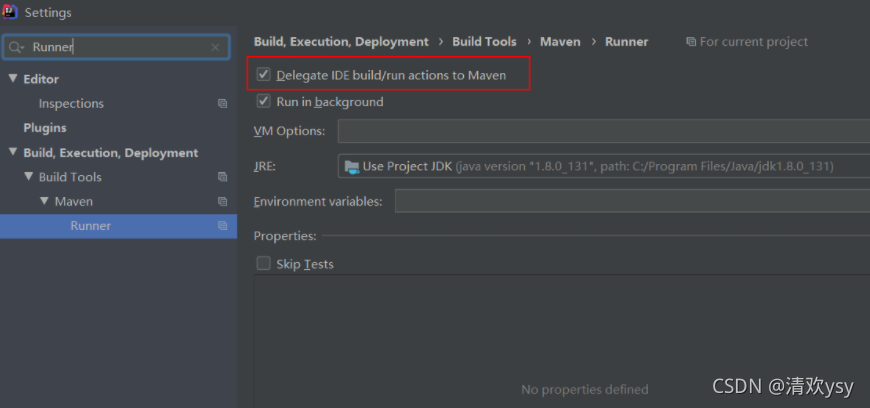
Task: Toggle Run in background checkbox
Action: 264,101
